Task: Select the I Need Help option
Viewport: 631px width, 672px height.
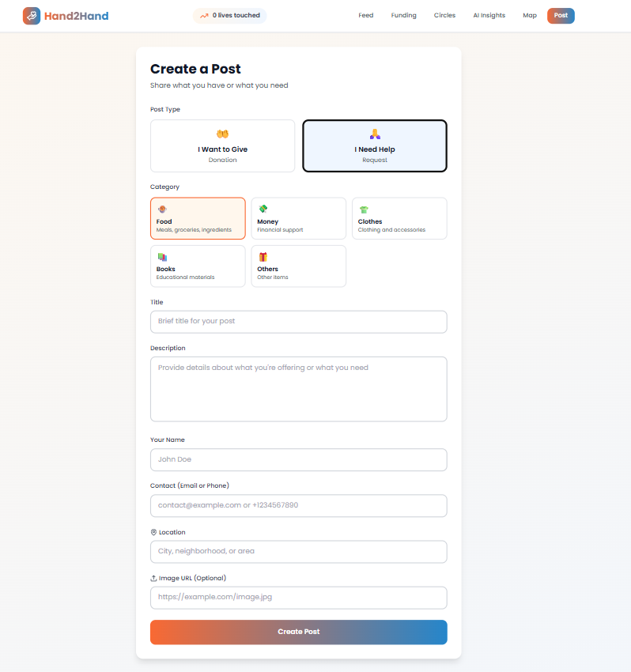Action: (375, 146)
